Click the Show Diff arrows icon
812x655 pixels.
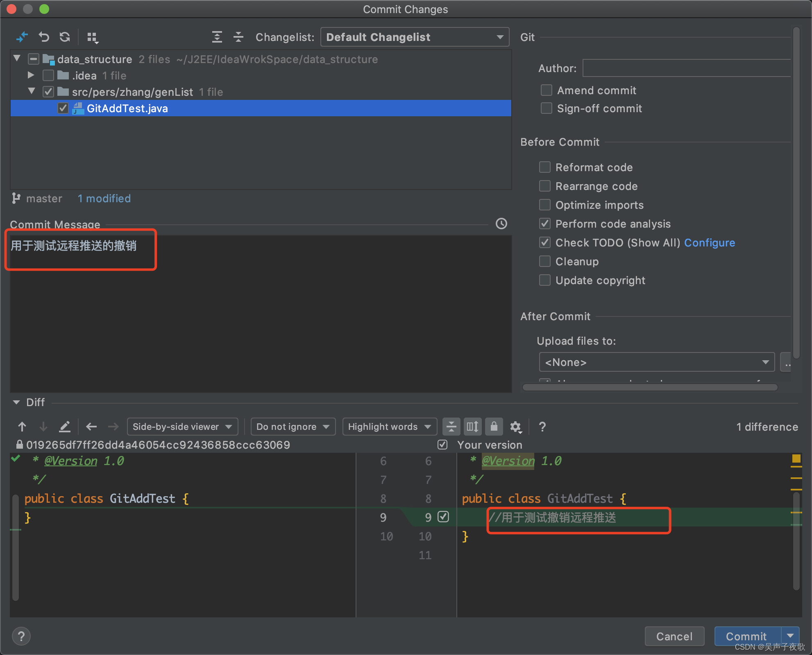[x=22, y=37]
